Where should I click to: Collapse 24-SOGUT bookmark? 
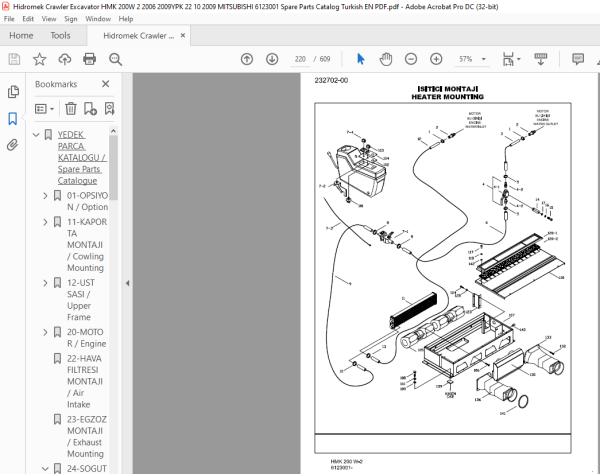point(45,469)
